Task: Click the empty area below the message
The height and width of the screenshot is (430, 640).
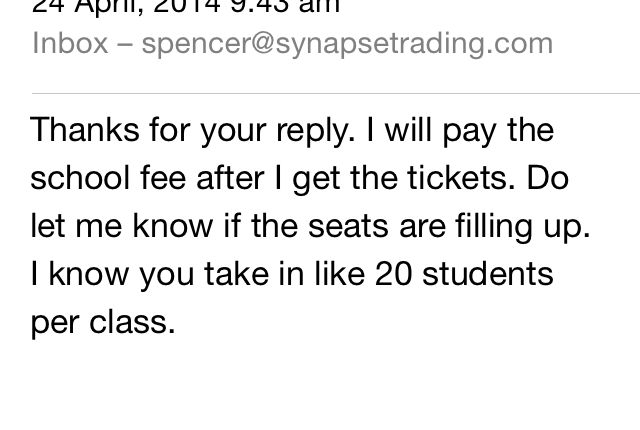Action: [320, 385]
